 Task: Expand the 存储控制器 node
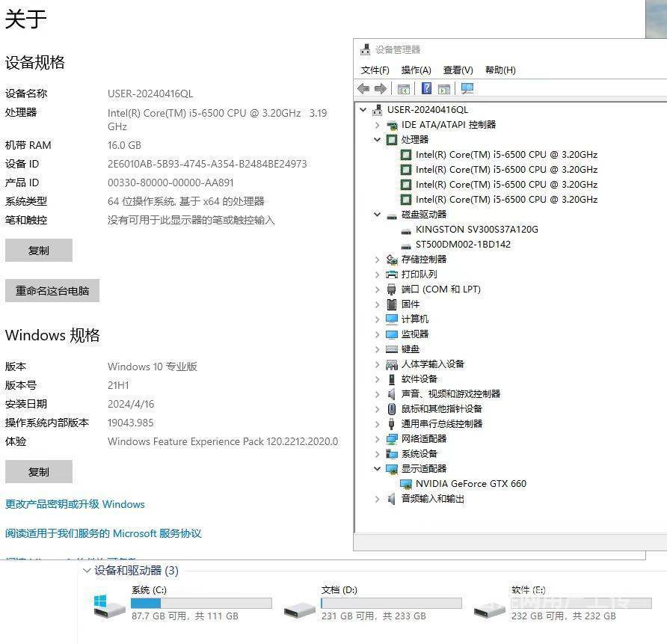point(378,260)
